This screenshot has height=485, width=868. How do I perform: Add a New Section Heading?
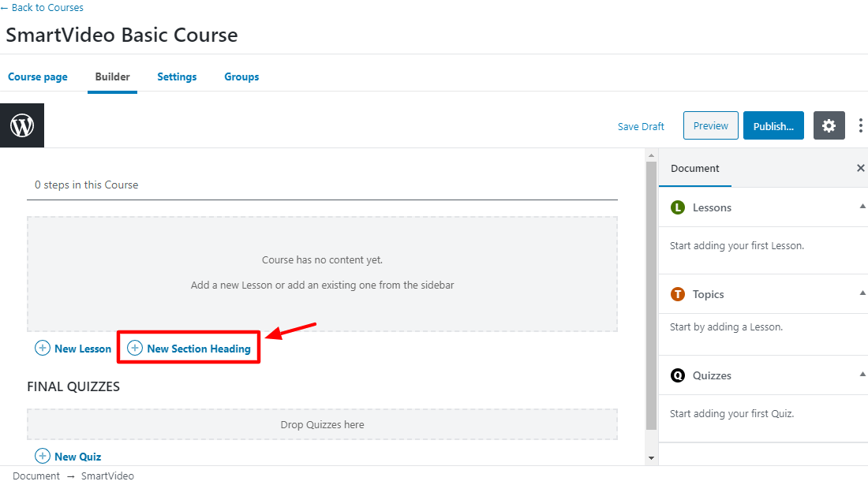tap(189, 349)
